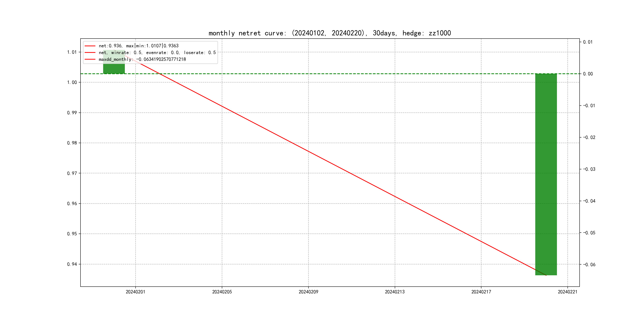Click the -0.06 right axis tick label
The image size is (644, 322).
(x=589, y=265)
